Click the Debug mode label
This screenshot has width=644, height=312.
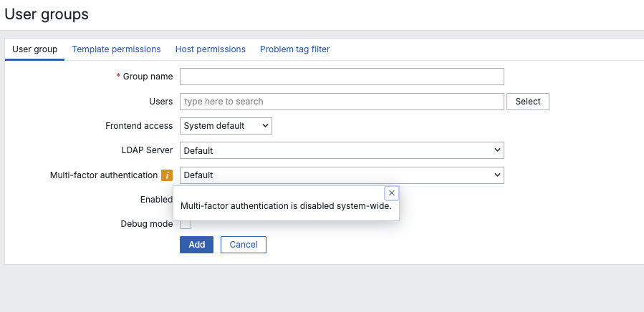[146, 224]
